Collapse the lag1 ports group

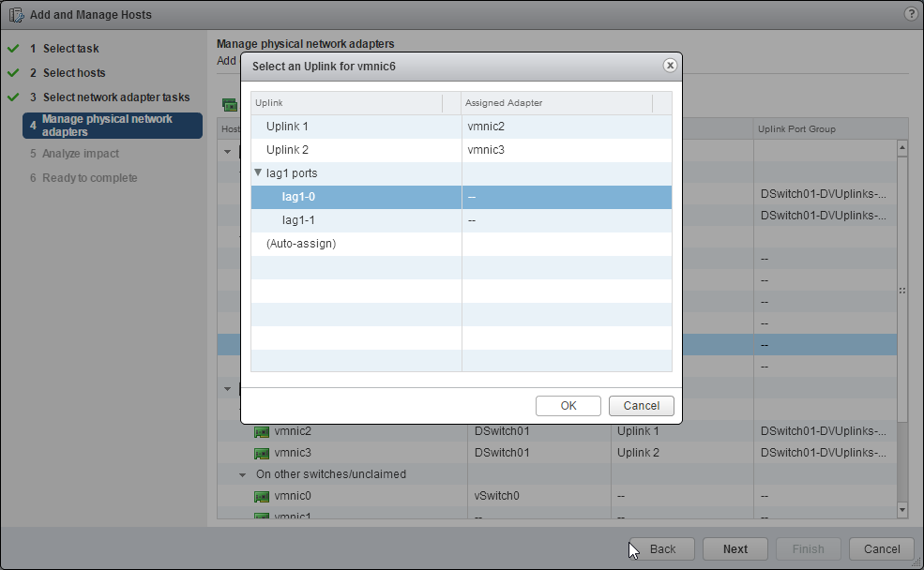click(258, 172)
